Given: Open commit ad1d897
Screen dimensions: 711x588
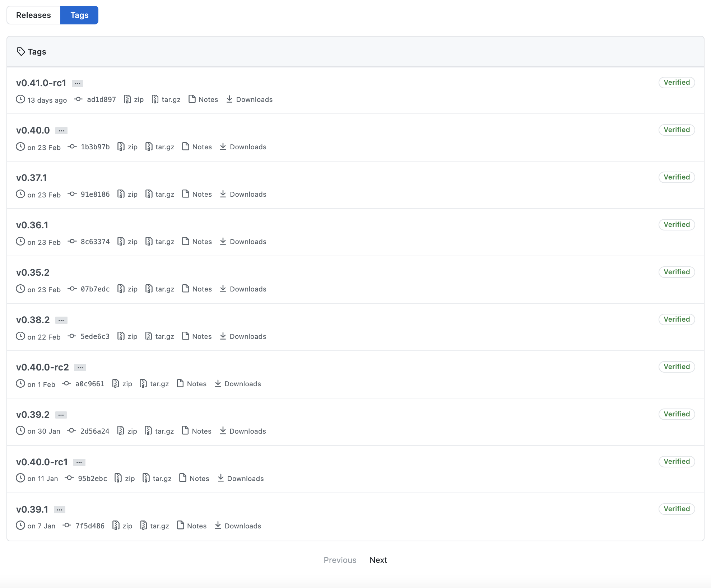Looking at the screenshot, I should tap(101, 99).
